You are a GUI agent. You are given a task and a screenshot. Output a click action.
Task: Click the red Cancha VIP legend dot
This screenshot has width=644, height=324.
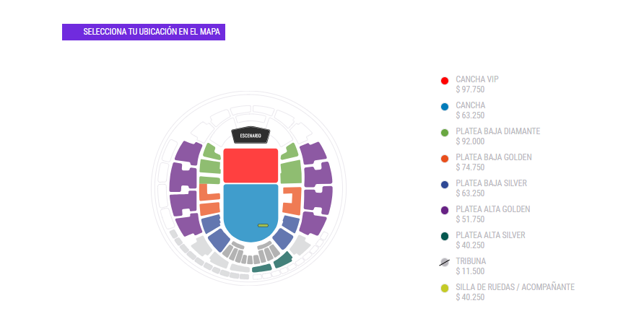(x=445, y=80)
